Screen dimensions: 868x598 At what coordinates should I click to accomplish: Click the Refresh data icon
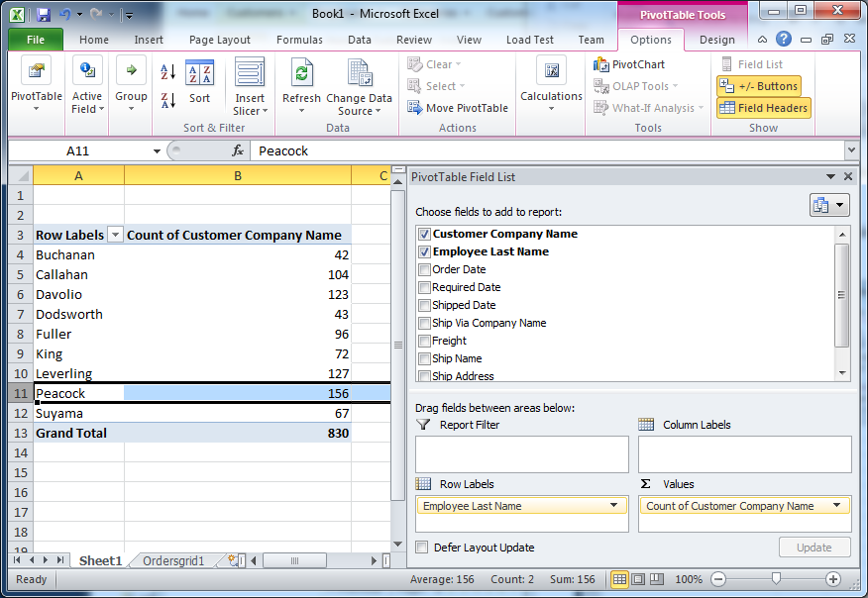pos(301,73)
